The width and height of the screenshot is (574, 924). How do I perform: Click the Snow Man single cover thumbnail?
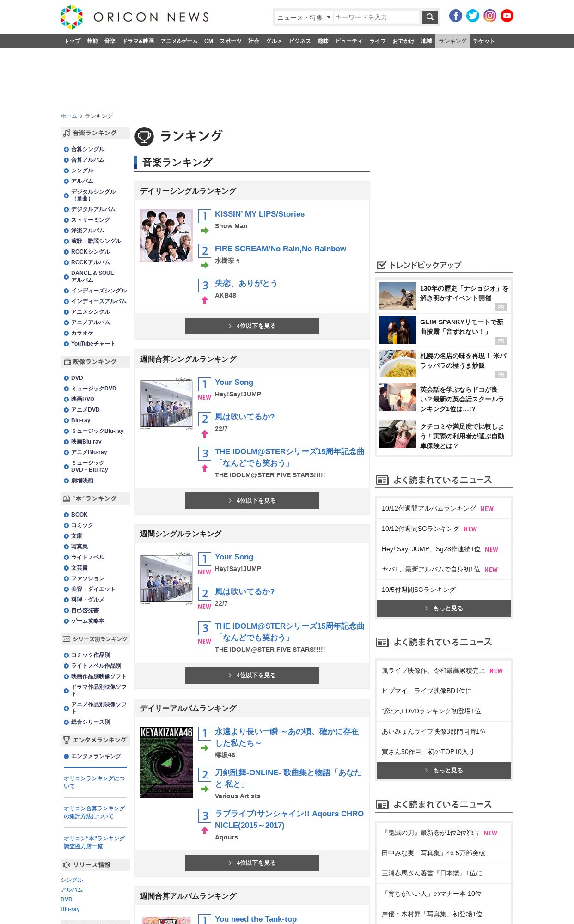point(166,236)
